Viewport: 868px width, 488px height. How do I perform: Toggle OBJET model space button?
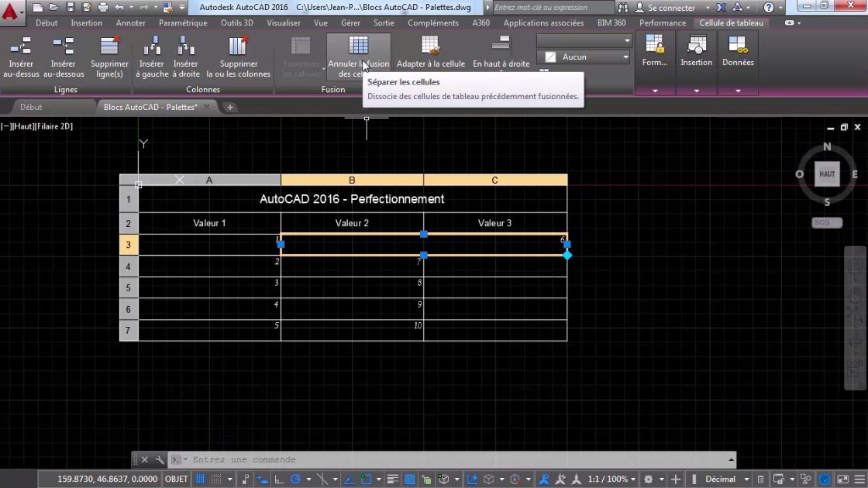pos(177,479)
